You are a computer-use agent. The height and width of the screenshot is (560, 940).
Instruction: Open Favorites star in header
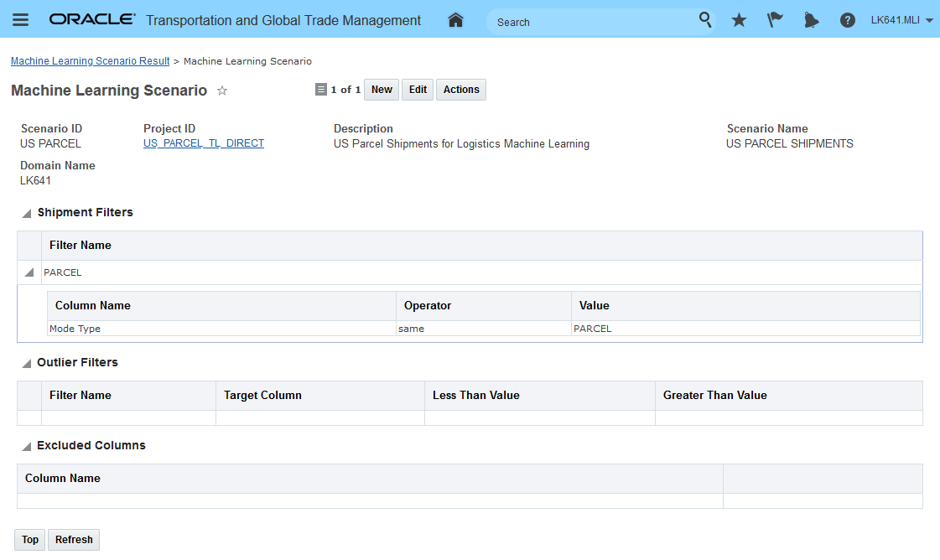coord(740,20)
